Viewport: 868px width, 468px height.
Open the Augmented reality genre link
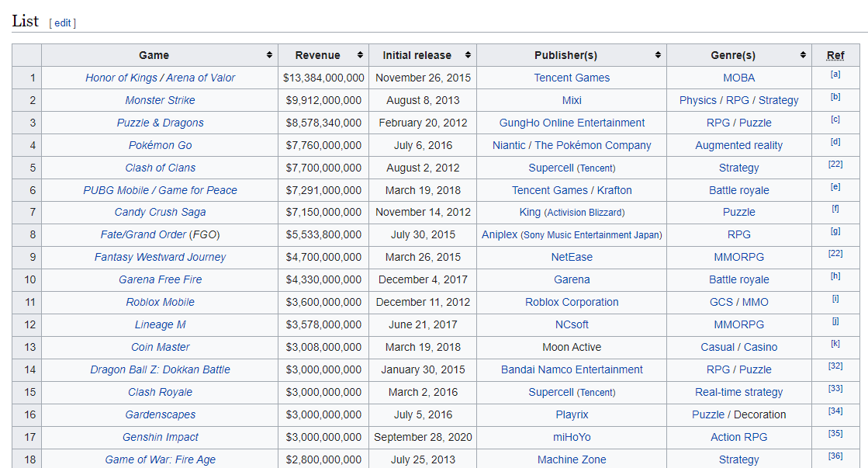click(739, 145)
